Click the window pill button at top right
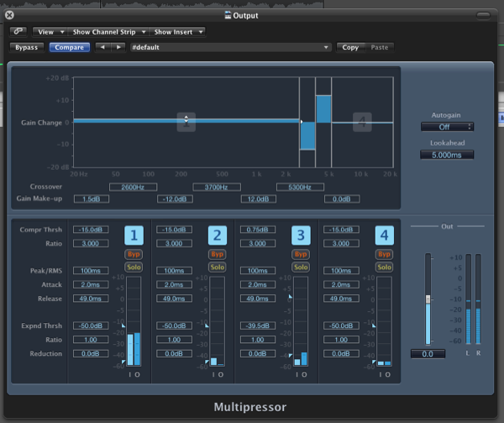This screenshot has height=423, width=504. click(483, 15)
